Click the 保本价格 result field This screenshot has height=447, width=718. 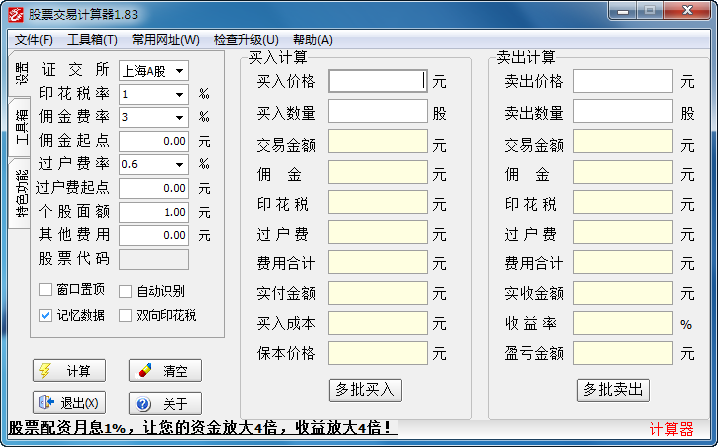(x=378, y=353)
